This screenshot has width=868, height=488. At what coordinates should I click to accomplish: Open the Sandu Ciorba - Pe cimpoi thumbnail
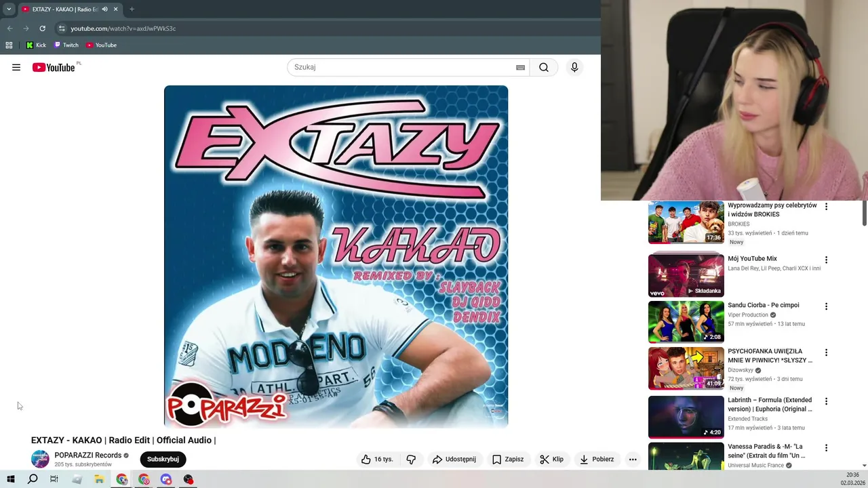(x=686, y=321)
